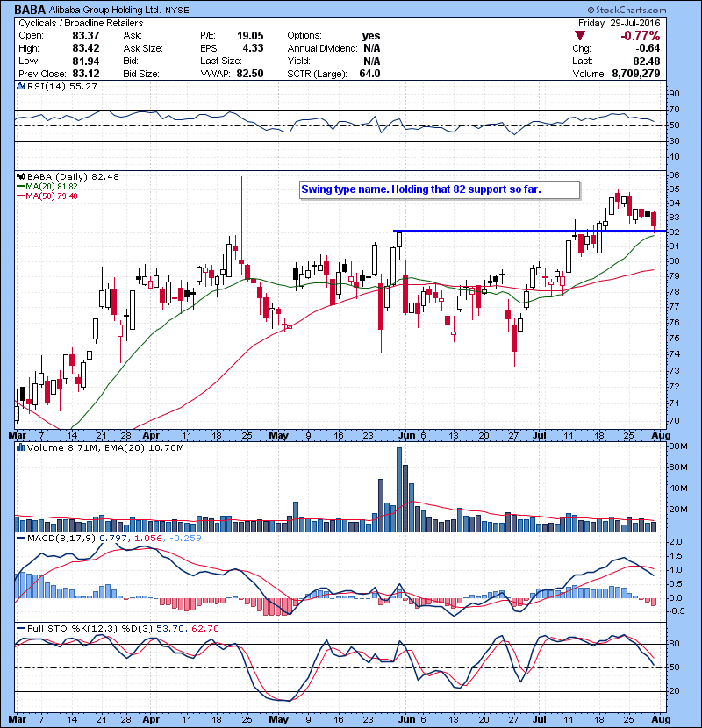Select the BABA ticker symbol title

pyautogui.click(x=30, y=10)
